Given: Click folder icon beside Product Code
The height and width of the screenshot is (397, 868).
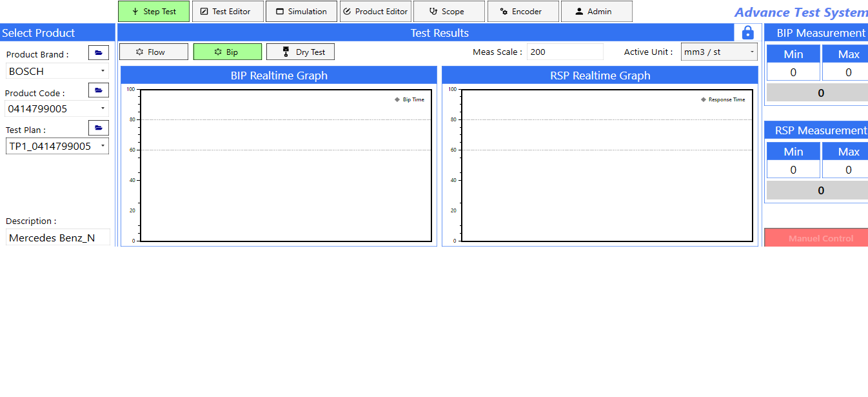Looking at the screenshot, I should coord(99,90).
